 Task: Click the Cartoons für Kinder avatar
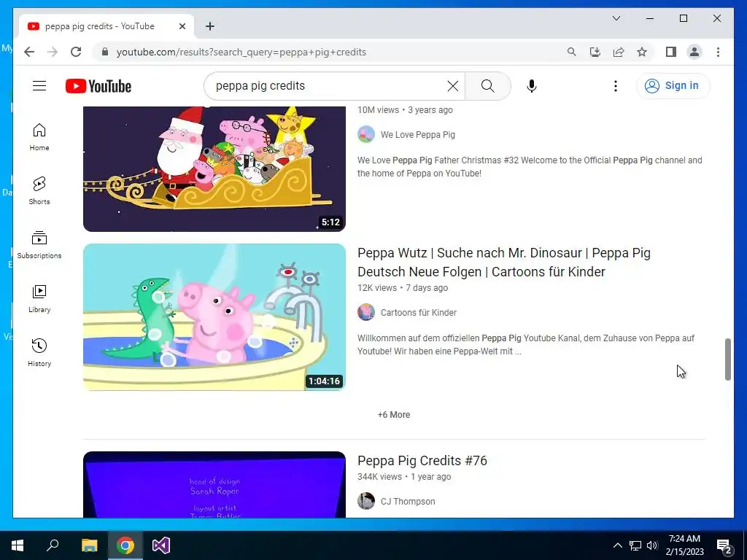pyautogui.click(x=366, y=312)
